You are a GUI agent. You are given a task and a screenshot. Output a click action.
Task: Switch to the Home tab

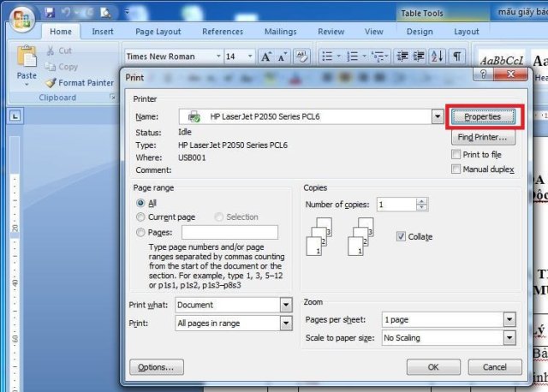click(61, 32)
